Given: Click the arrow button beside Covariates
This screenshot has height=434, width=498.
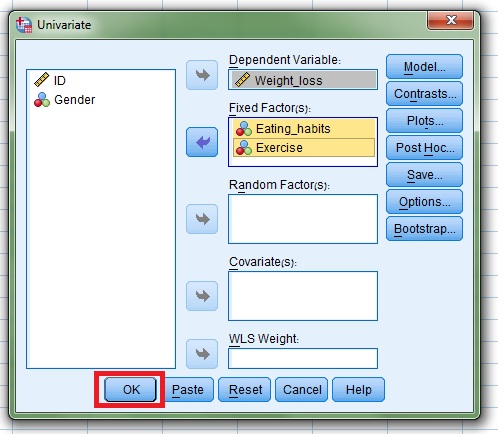Looking at the screenshot, I should [202, 296].
